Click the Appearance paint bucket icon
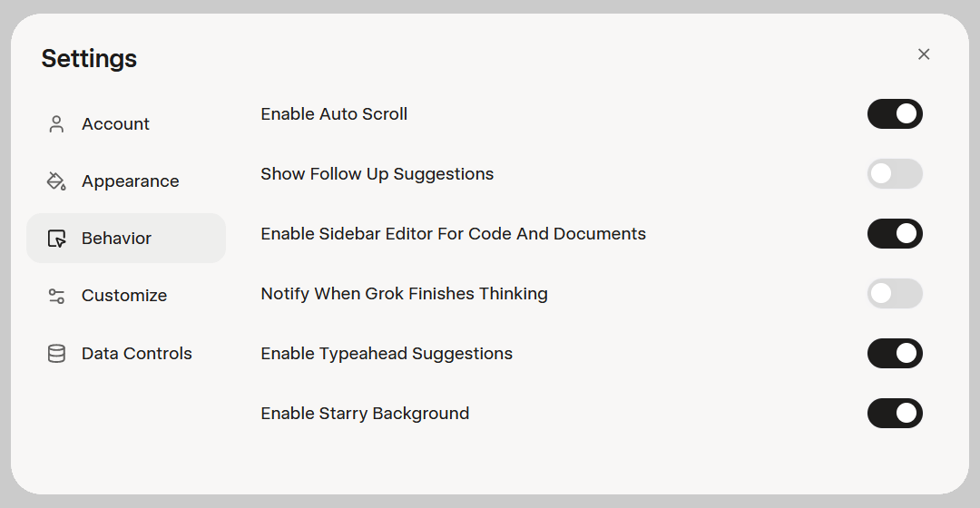Screen dimensions: 980x508 coord(56,181)
